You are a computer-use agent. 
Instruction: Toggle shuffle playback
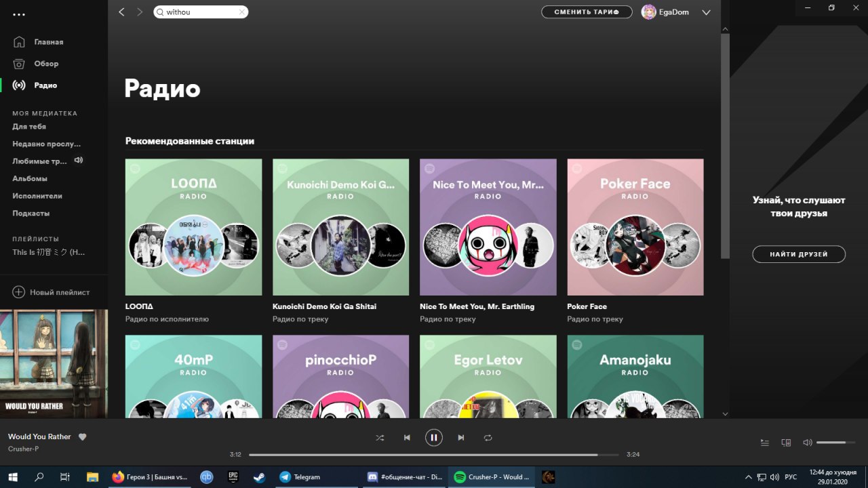pyautogui.click(x=380, y=438)
